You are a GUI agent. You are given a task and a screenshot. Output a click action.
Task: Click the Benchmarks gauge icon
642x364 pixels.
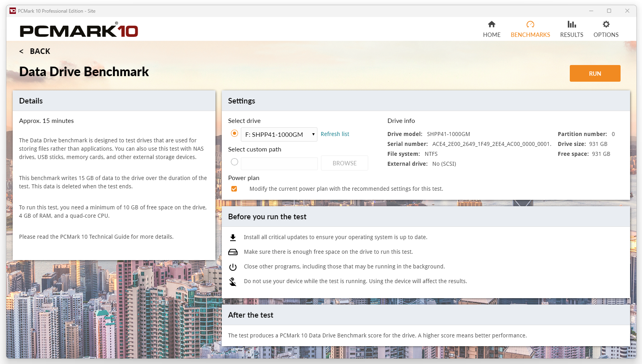pyautogui.click(x=530, y=24)
